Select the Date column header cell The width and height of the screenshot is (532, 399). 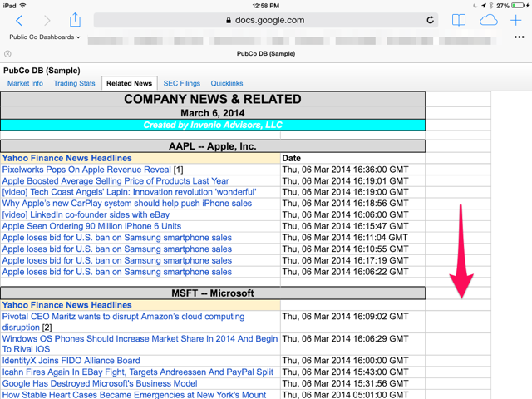tap(352, 158)
